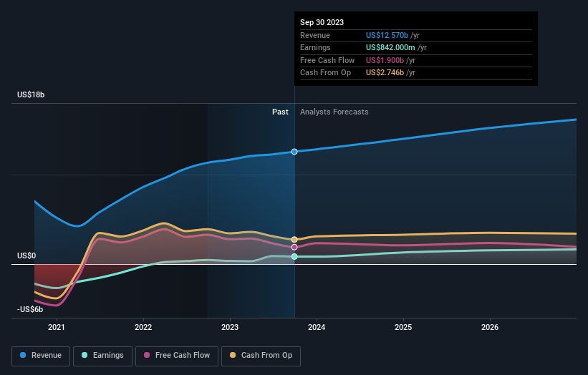
Task: Click the US$2.746b cash from op value
Action: (385, 73)
